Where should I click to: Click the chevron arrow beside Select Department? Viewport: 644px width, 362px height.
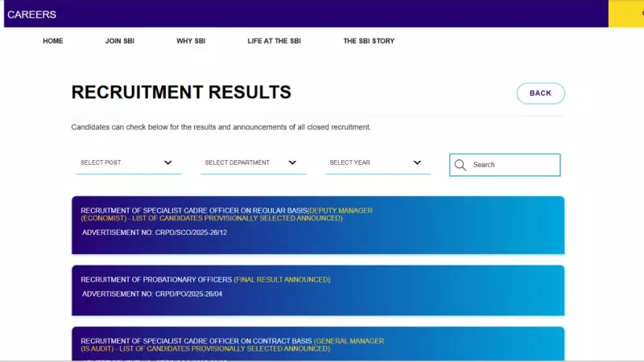pyautogui.click(x=292, y=162)
